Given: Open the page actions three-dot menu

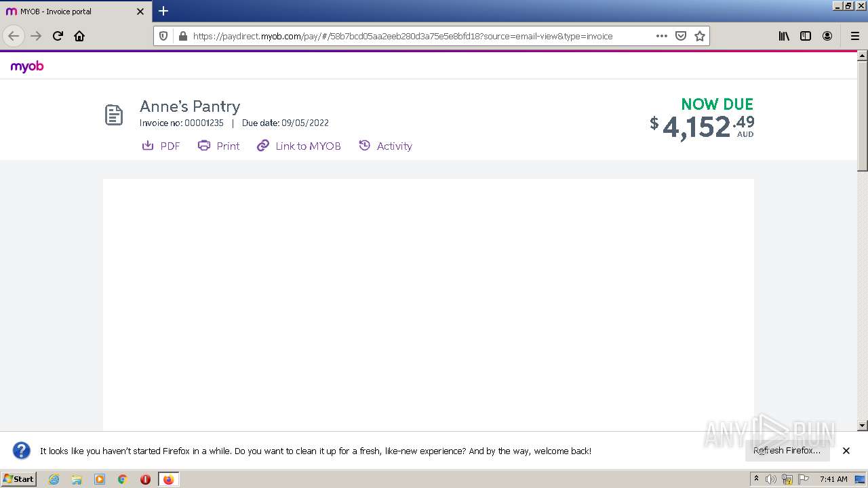Looking at the screenshot, I should 662,36.
